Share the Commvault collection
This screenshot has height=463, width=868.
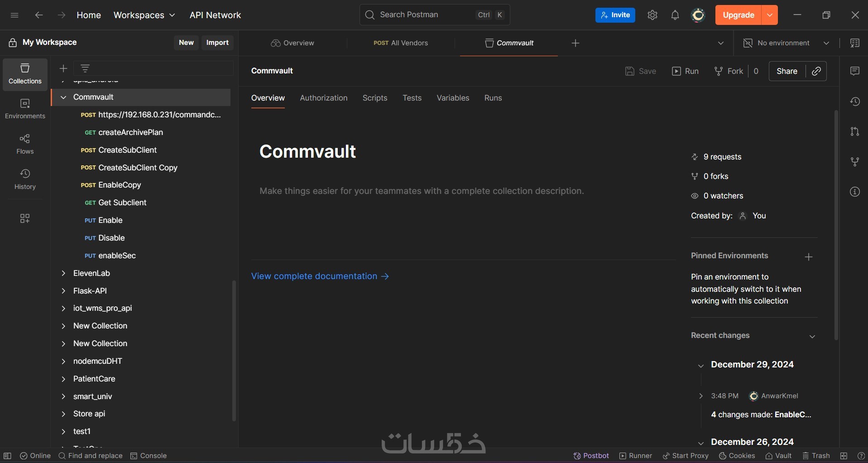[787, 71]
